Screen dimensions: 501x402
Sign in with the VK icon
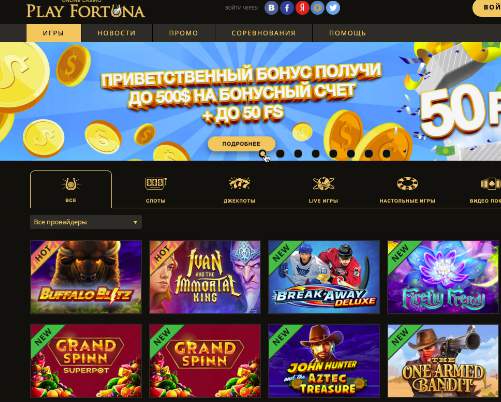coord(271,8)
